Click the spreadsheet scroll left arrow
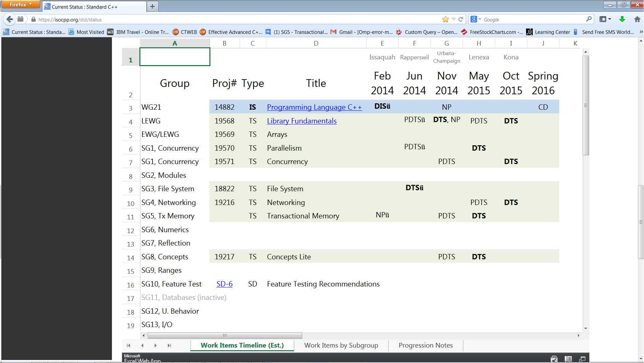Screen dimensions: 644x363 click(x=144, y=335)
